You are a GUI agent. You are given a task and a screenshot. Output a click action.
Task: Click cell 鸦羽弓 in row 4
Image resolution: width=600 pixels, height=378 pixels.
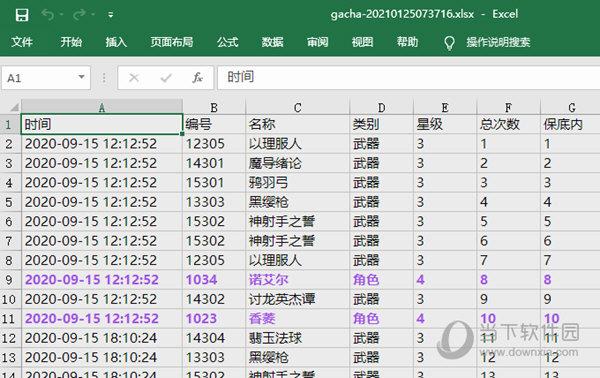[297, 182]
